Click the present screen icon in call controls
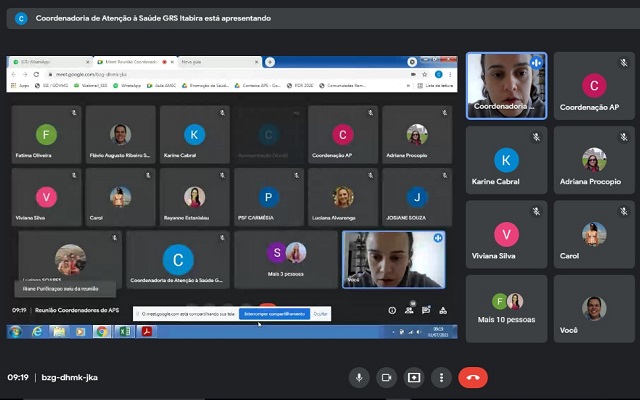The image size is (640, 400). [414, 378]
